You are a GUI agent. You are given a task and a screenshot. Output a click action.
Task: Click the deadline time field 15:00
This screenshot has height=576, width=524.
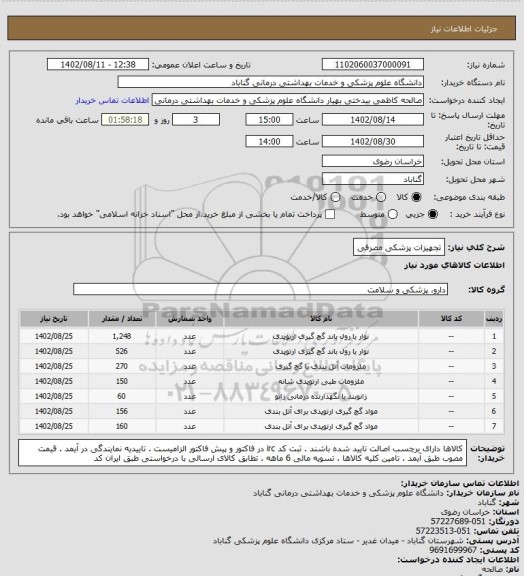(x=269, y=120)
